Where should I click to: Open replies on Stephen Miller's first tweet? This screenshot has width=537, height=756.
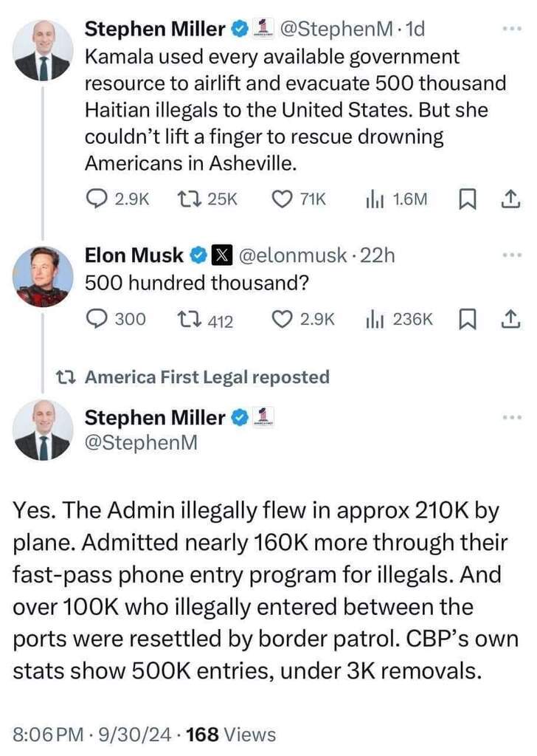point(117,199)
